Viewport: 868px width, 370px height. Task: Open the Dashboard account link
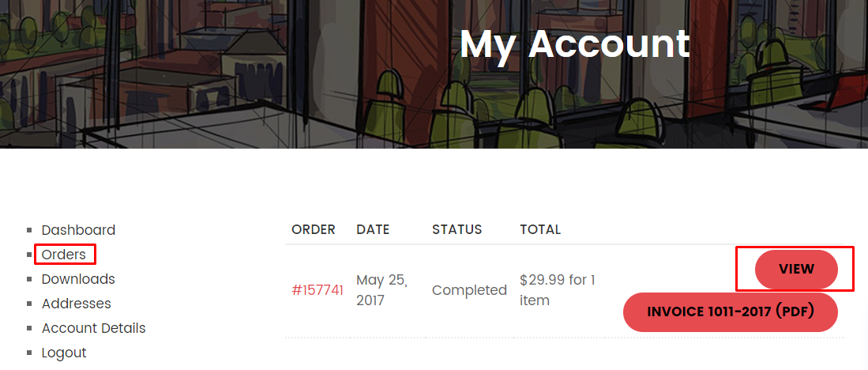click(78, 230)
